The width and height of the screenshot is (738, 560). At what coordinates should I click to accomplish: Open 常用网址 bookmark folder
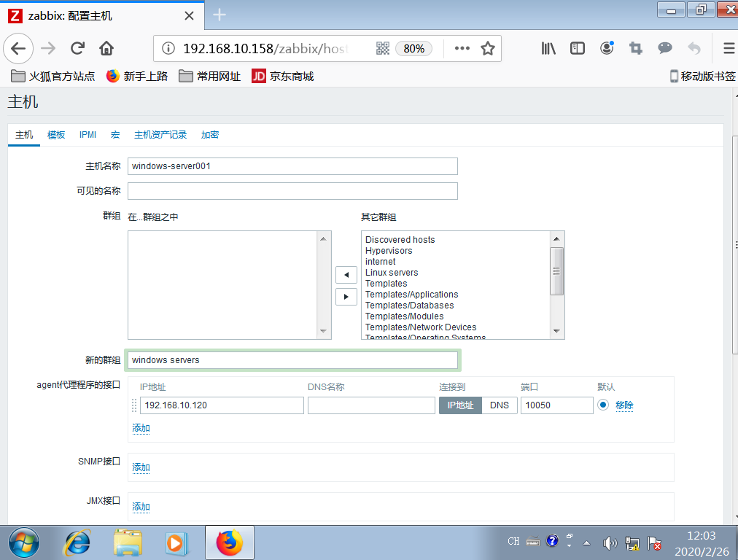tap(210, 77)
